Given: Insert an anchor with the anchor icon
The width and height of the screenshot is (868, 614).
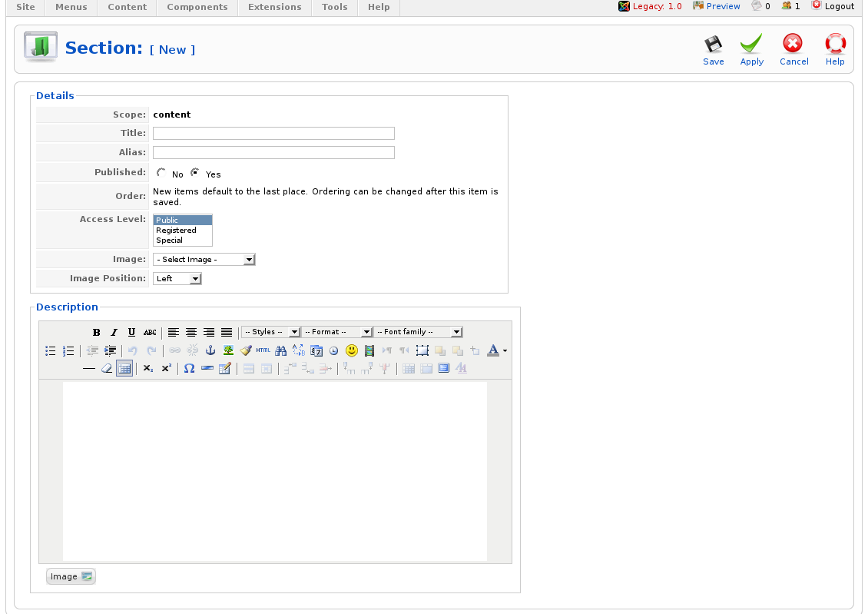Looking at the screenshot, I should click(210, 350).
